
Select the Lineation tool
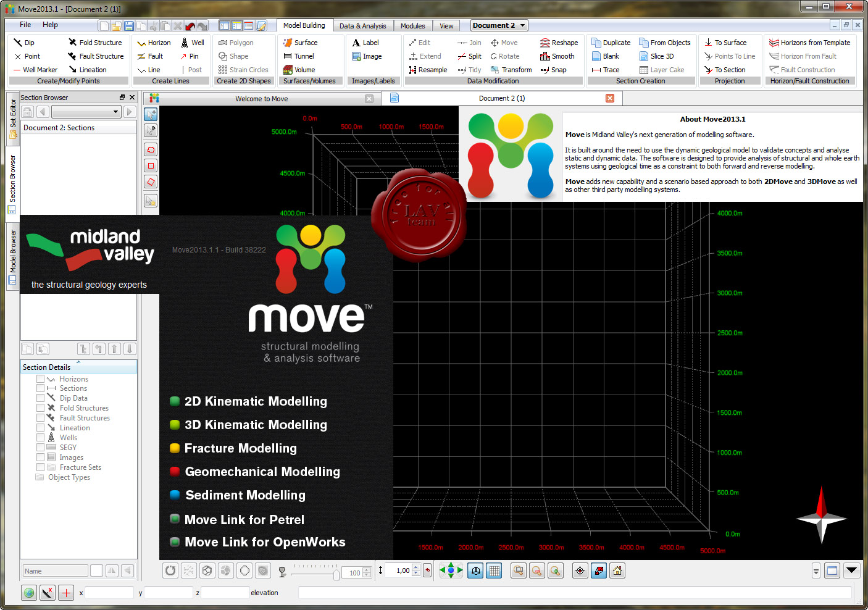tap(88, 70)
